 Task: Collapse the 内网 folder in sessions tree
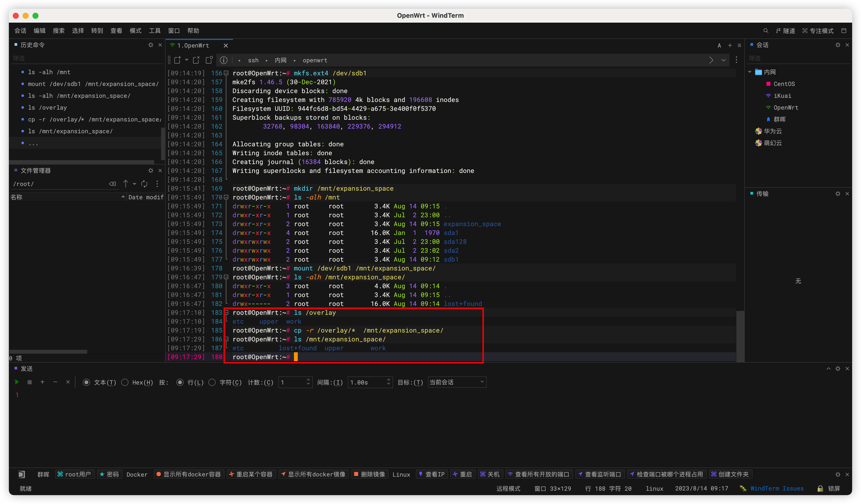tap(750, 72)
